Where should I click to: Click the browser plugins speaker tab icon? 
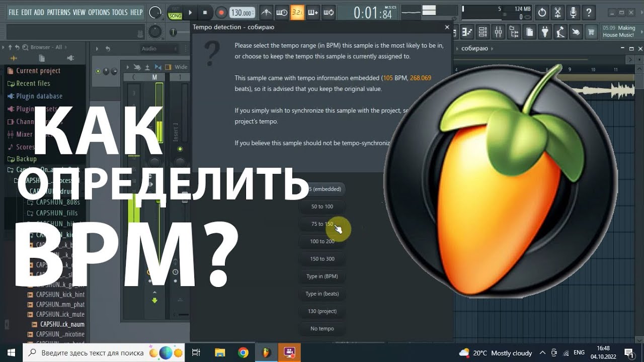pyautogui.click(x=70, y=58)
